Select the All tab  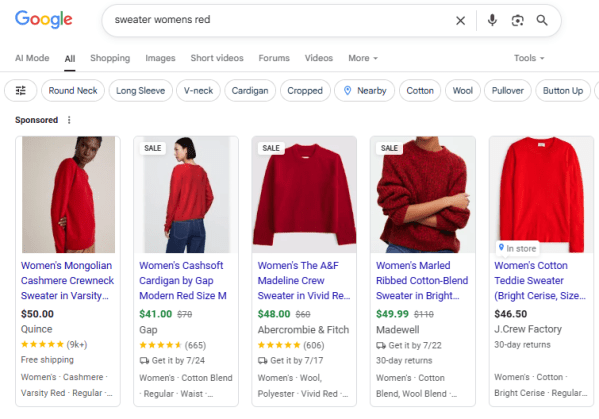click(x=70, y=58)
